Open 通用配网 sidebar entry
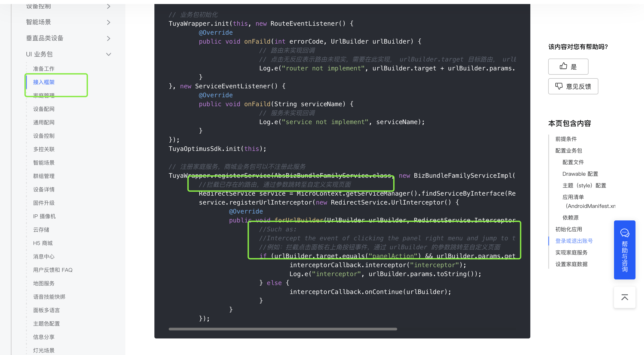Viewport: 644px width, 355px height. coord(44,123)
